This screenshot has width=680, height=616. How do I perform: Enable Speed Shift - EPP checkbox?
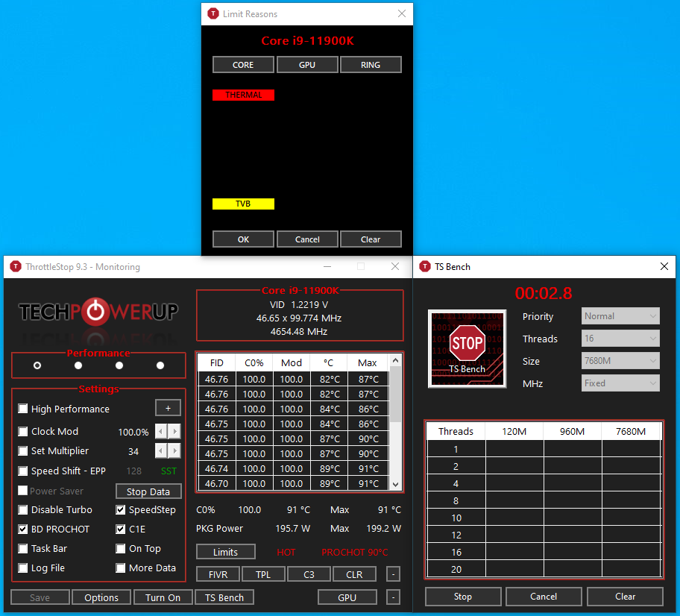click(23, 471)
